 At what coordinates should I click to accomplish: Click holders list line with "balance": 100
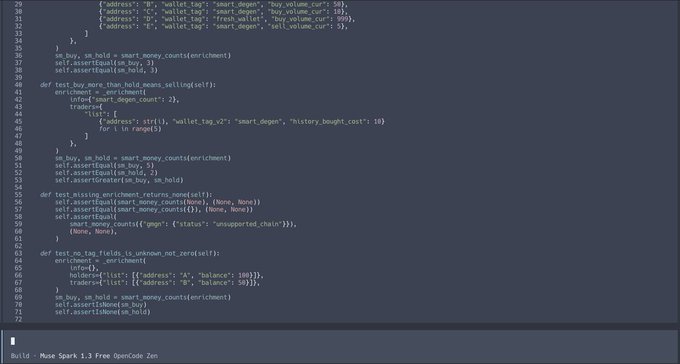(167, 275)
